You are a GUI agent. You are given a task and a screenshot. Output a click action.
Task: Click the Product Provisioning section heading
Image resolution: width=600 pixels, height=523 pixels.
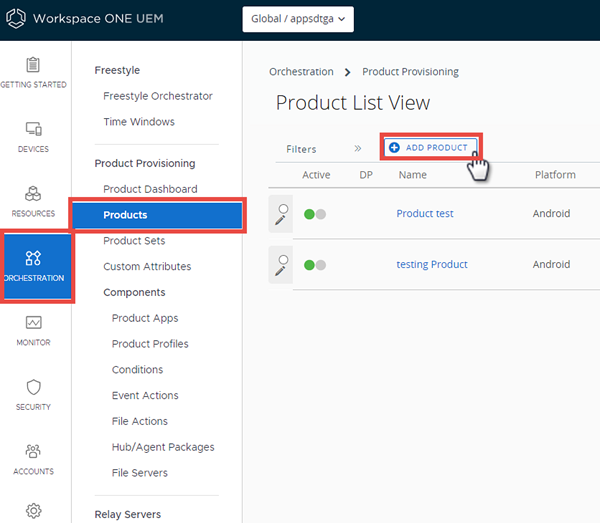click(x=145, y=163)
